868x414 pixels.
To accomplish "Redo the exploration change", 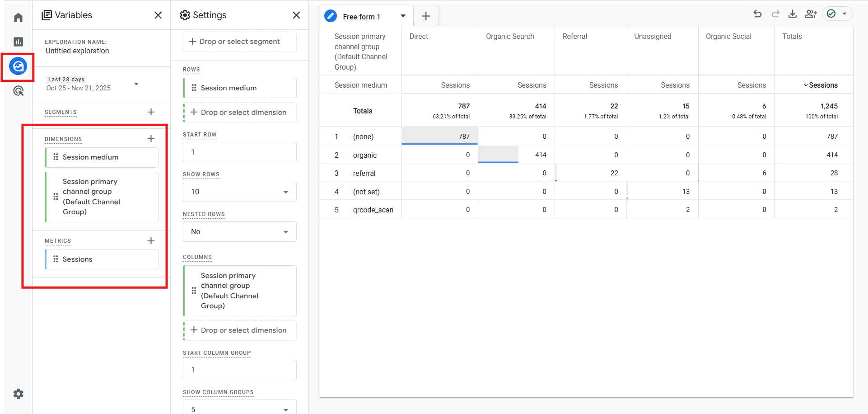I will click(775, 14).
